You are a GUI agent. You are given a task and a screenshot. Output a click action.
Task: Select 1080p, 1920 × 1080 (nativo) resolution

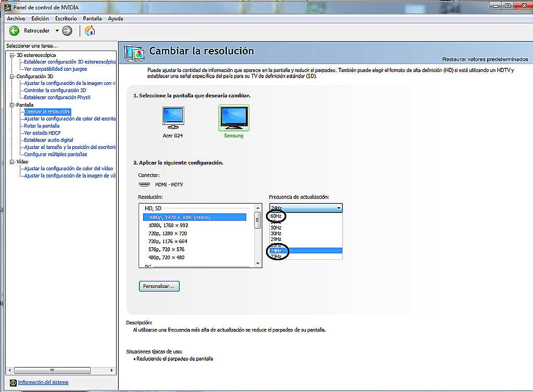[x=195, y=217]
